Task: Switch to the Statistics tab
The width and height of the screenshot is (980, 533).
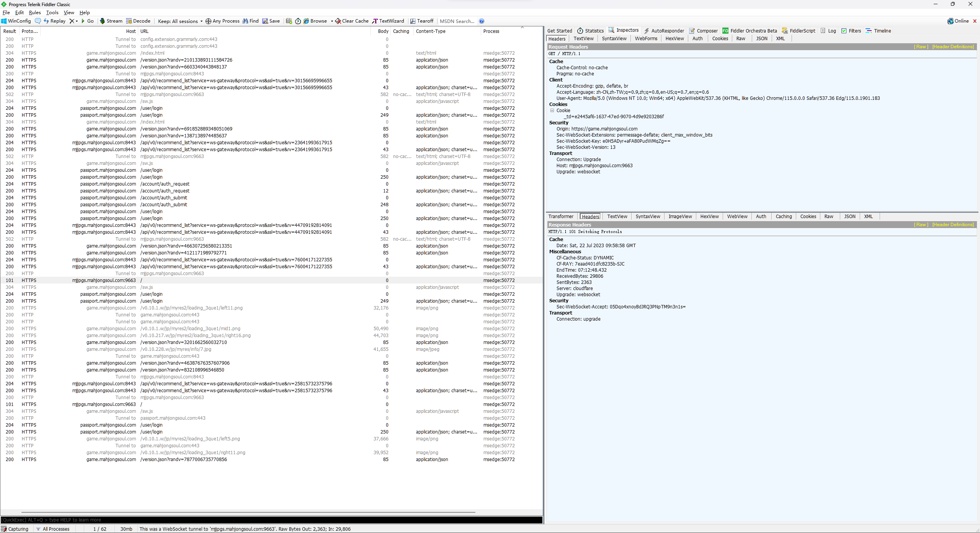Action: [x=591, y=31]
